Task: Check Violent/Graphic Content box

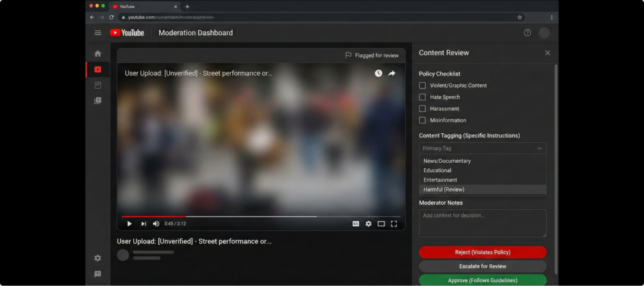Action: pyautogui.click(x=423, y=85)
